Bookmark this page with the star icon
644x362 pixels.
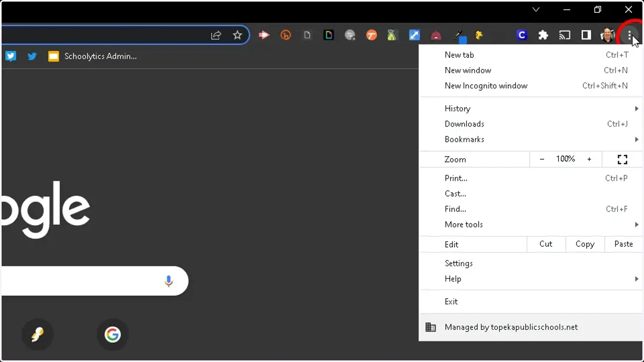point(237,35)
